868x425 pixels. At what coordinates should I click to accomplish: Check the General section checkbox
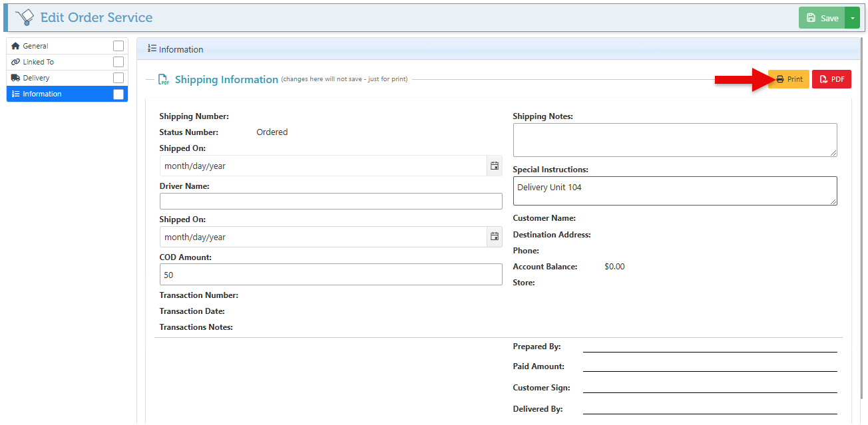point(118,46)
